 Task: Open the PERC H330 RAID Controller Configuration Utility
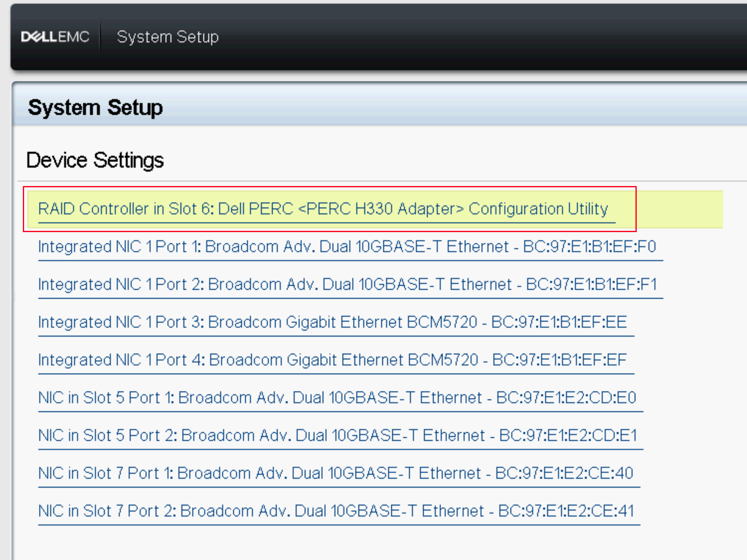[x=323, y=209]
